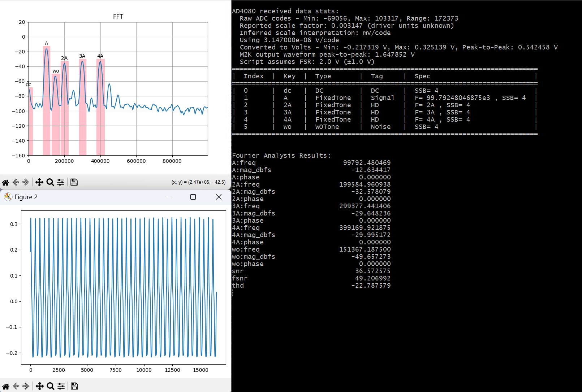
Task: Click the 'Raw ADC codes' terminal line
Action: point(349,18)
